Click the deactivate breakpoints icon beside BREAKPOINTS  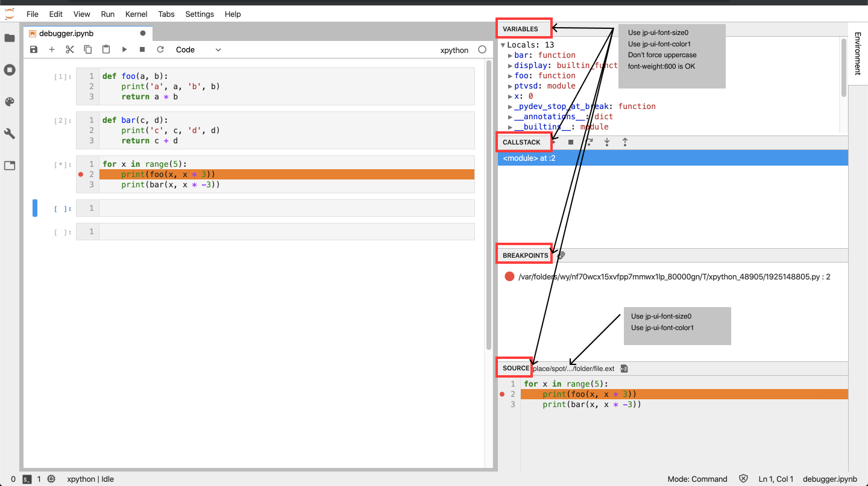(x=559, y=254)
